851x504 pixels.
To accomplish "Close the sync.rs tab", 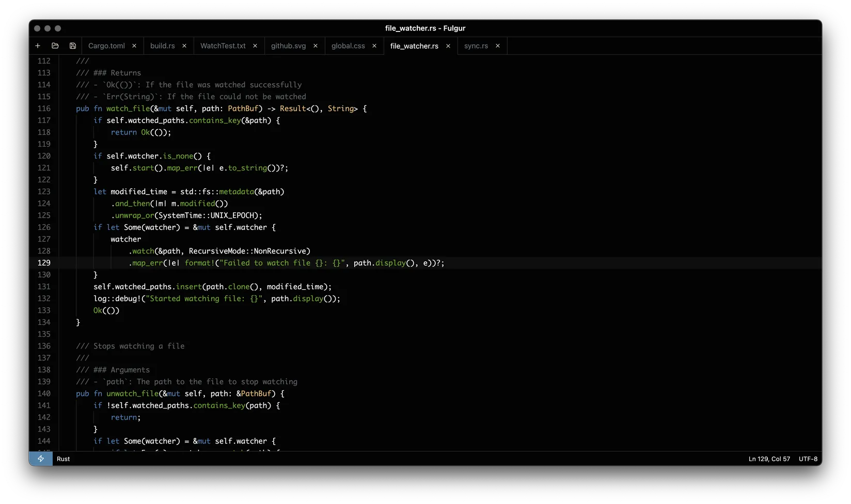I will point(498,46).
